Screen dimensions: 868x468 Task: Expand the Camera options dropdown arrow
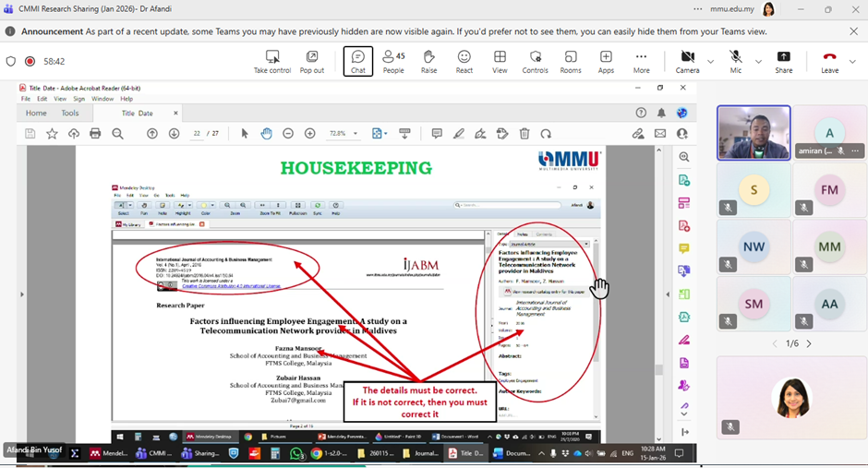coord(710,62)
